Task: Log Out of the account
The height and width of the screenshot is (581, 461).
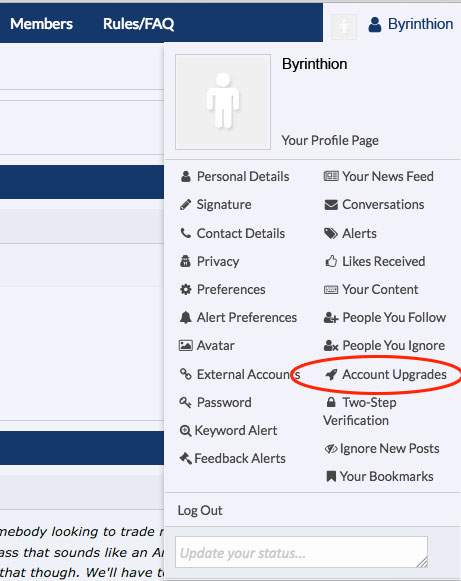Action: pos(200,511)
